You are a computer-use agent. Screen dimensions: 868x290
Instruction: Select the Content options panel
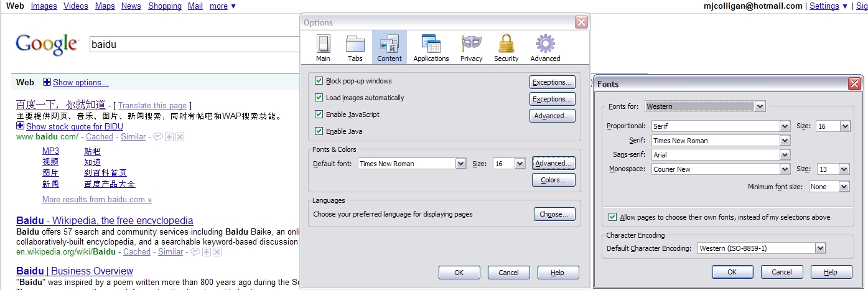coord(390,48)
